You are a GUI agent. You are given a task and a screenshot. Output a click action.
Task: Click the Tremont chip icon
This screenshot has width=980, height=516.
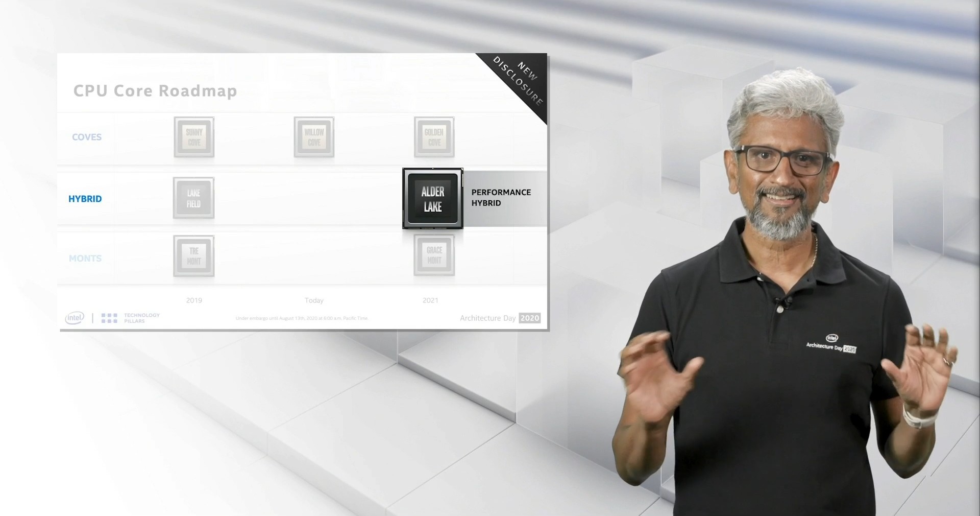(x=193, y=256)
